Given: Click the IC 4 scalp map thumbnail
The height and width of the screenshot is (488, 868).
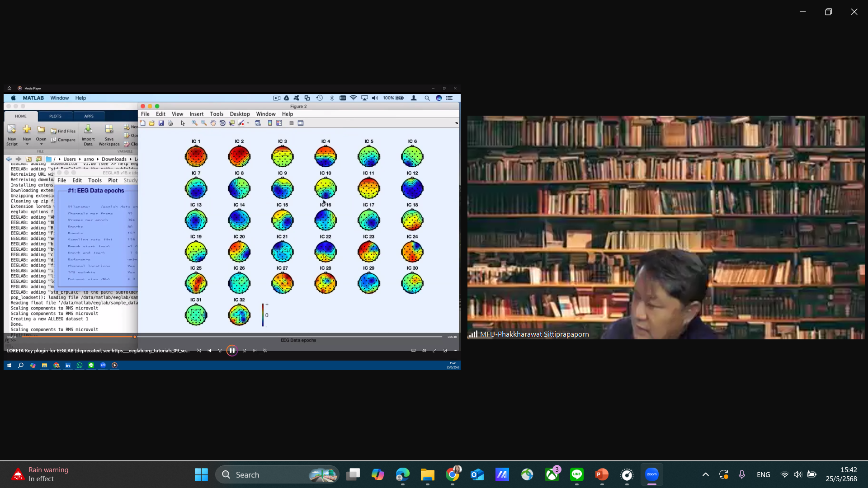Looking at the screenshot, I should 325,156.
